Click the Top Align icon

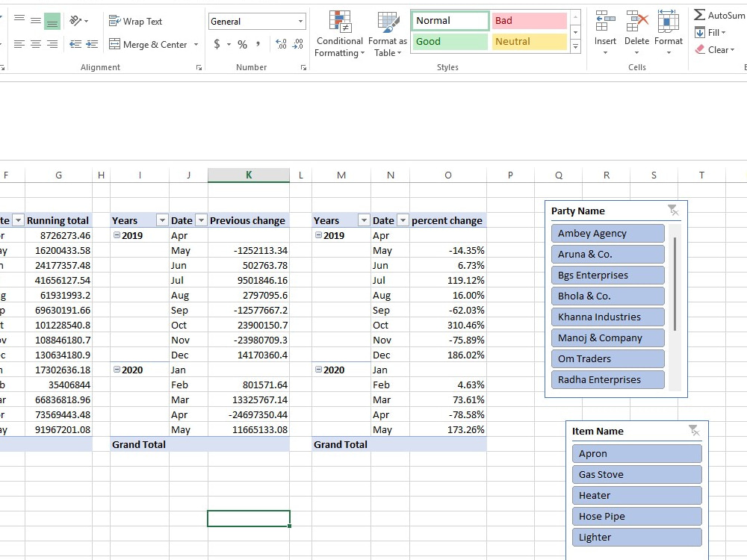[19, 20]
